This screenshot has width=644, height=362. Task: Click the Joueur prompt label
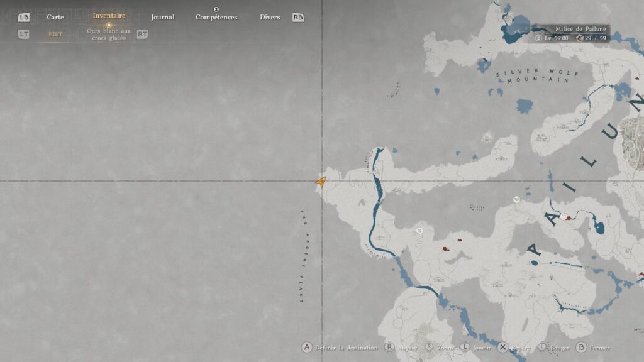(x=482, y=348)
